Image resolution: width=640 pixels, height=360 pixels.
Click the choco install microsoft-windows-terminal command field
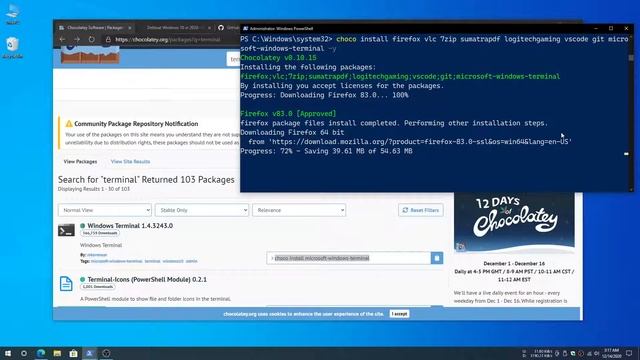coord(349,258)
